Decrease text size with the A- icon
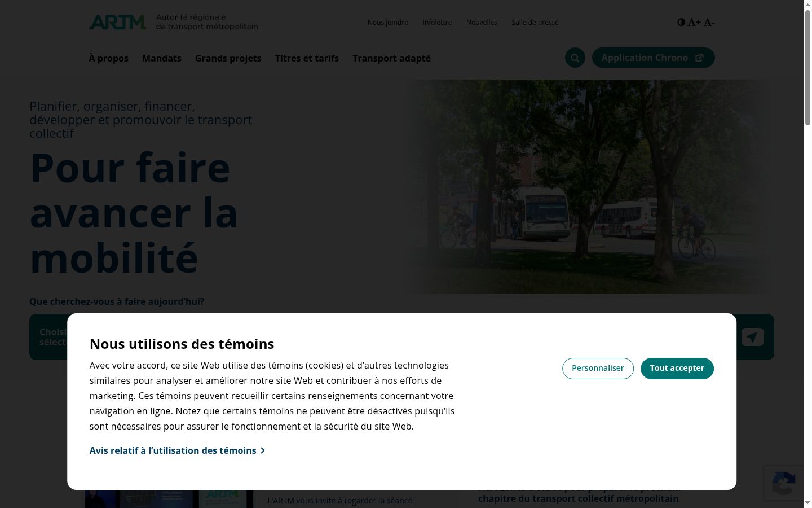 point(709,23)
